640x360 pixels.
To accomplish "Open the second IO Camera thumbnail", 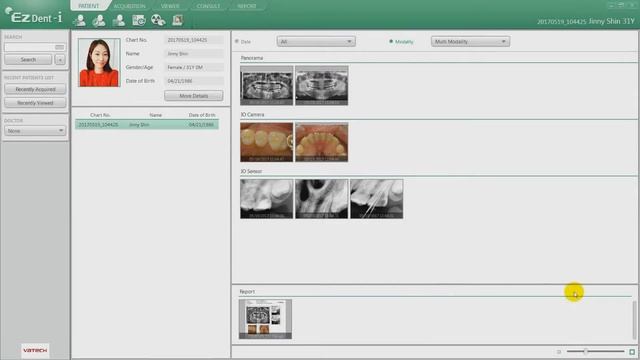I will (x=322, y=142).
